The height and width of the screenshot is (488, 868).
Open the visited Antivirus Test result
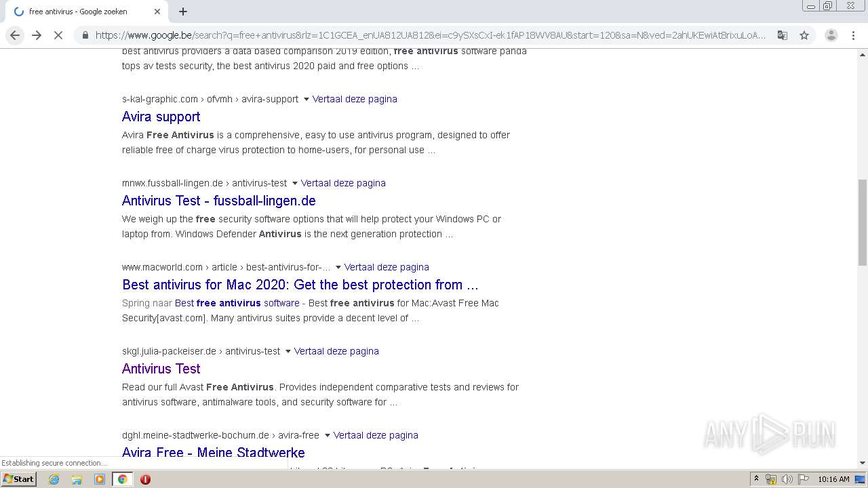coord(161,369)
